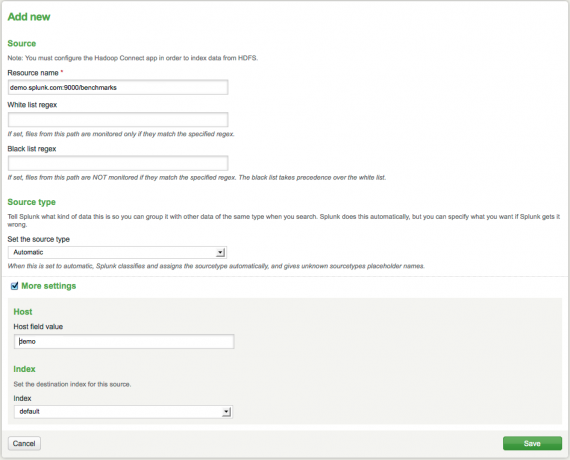Click the White list regex label

32,105
